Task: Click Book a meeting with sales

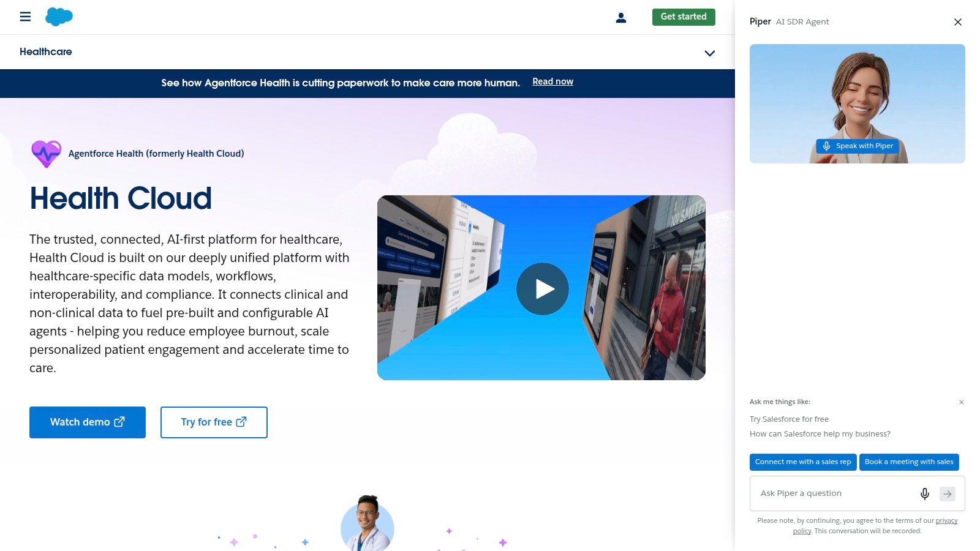Action: (x=909, y=462)
